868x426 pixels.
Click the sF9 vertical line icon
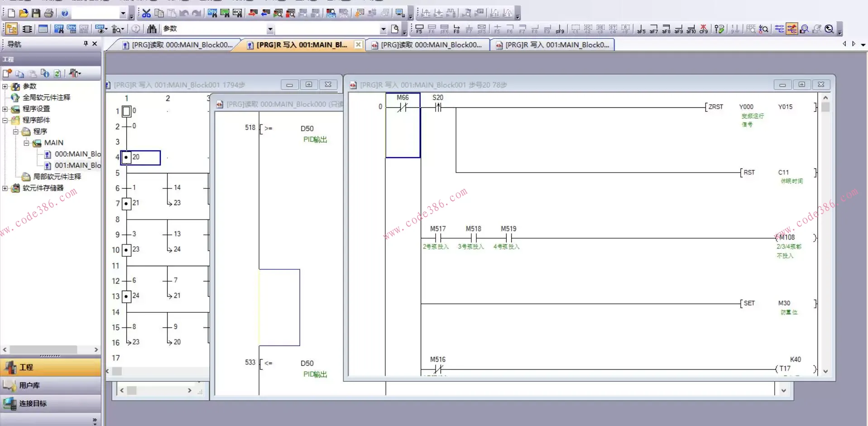[x=560, y=29]
